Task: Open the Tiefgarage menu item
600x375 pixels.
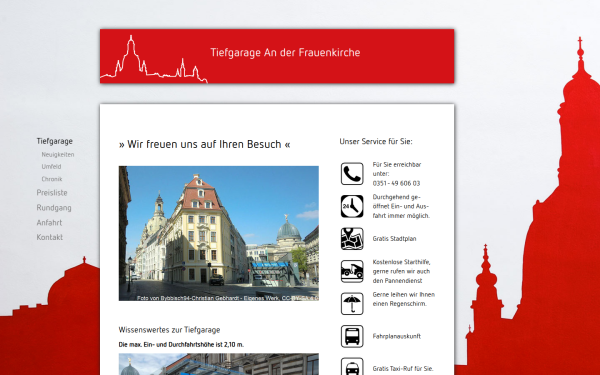Action: (x=55, y=141)
